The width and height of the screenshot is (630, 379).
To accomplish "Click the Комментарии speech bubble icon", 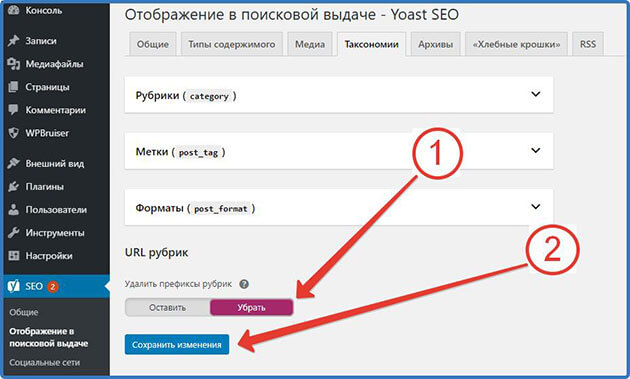I will [x=13, y=110].
